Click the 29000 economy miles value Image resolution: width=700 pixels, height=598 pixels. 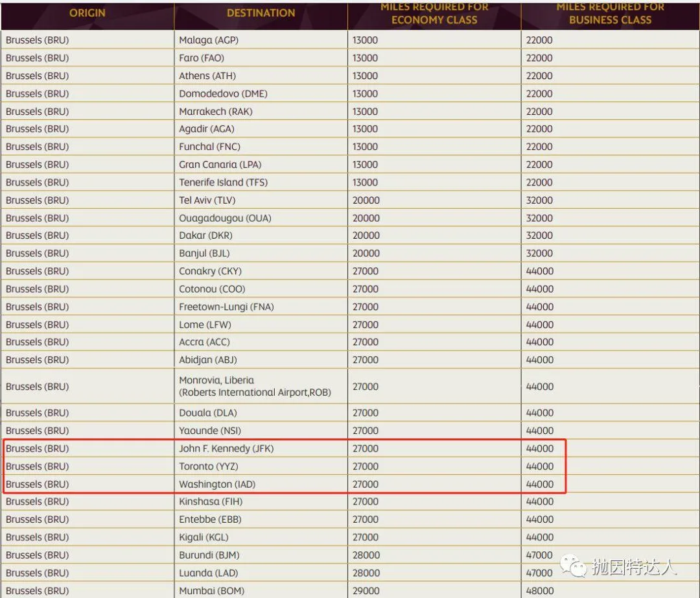(x=366, y=591)
